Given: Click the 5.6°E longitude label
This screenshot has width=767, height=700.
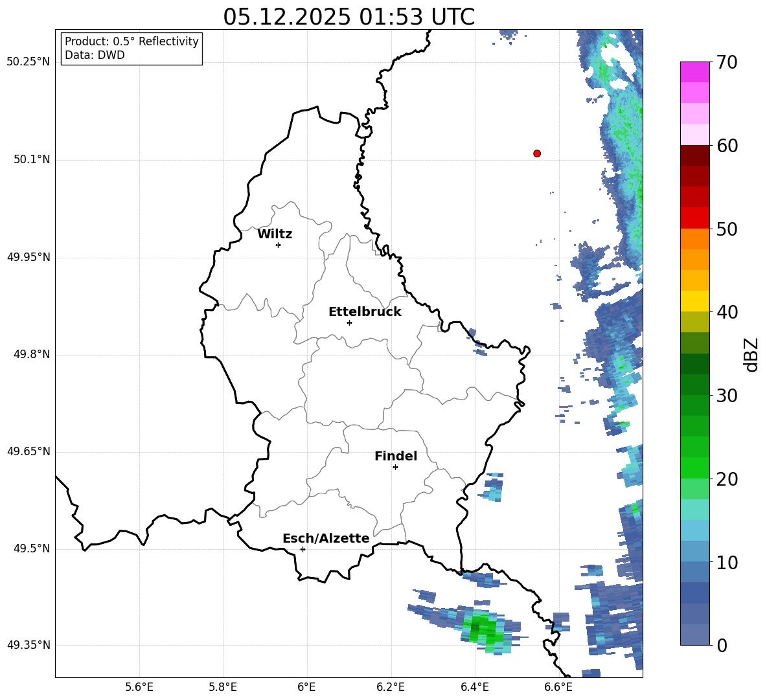Looking at the screenshot, I should (x=139, y=687).
